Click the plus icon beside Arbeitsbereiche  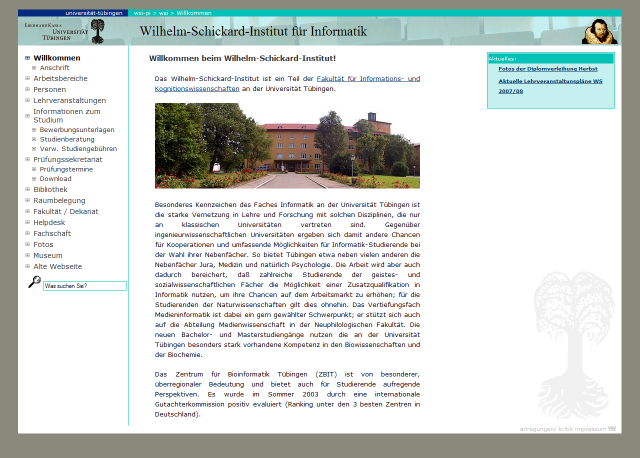click(27, 78)
